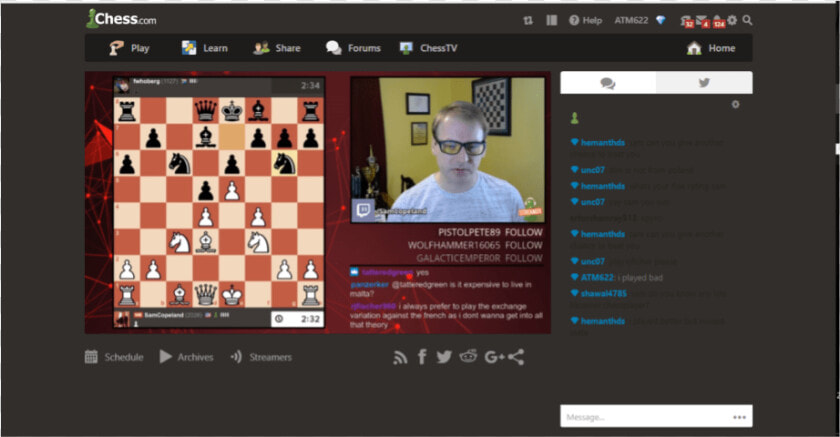Click the white queen on the chessboard
Screen dimensions: 840x437
tap(205, 295)
